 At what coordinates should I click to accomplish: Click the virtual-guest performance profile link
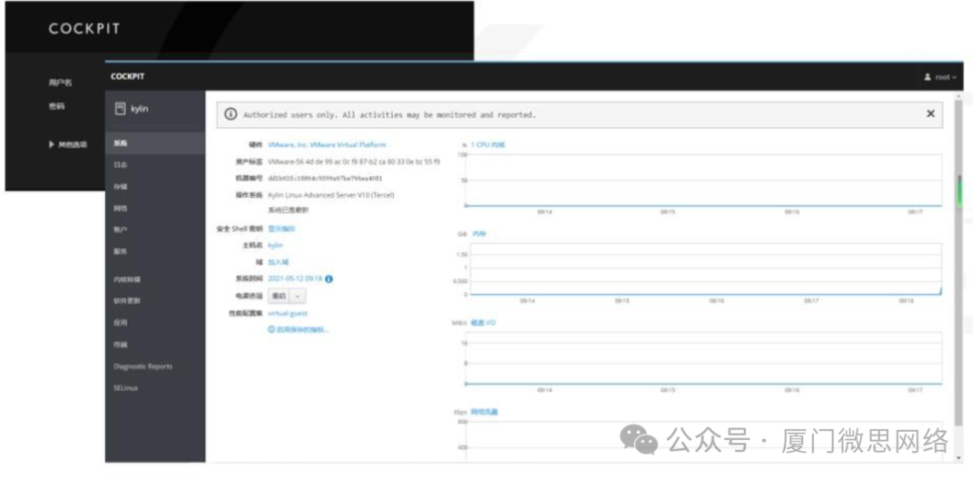[288, 313]
